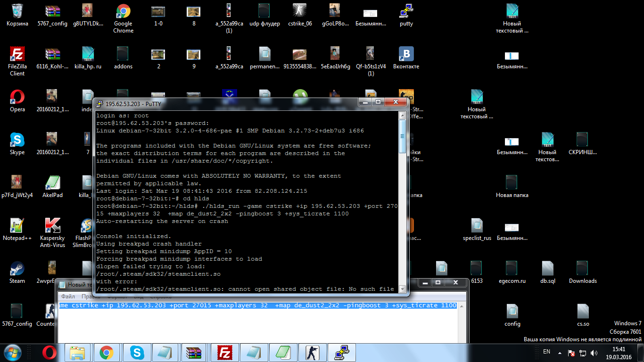The width and height of the screenshot is (644, 362).
Task: Show hidden system tray icons
Action: click(559, 353)
